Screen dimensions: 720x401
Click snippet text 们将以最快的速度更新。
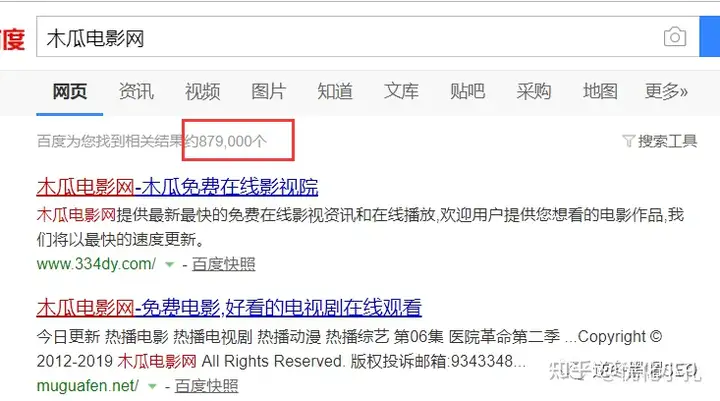120,239
